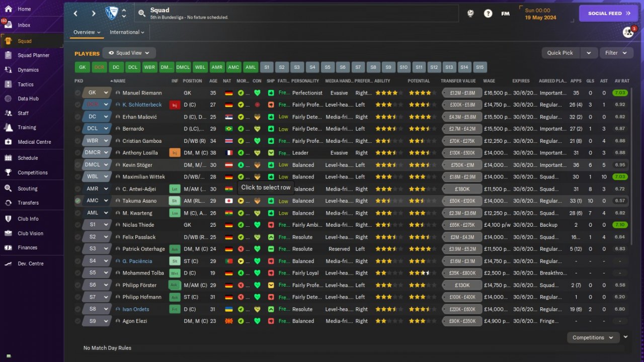Open Home from the sidebar
644x362 pixels.
[24, 9]
